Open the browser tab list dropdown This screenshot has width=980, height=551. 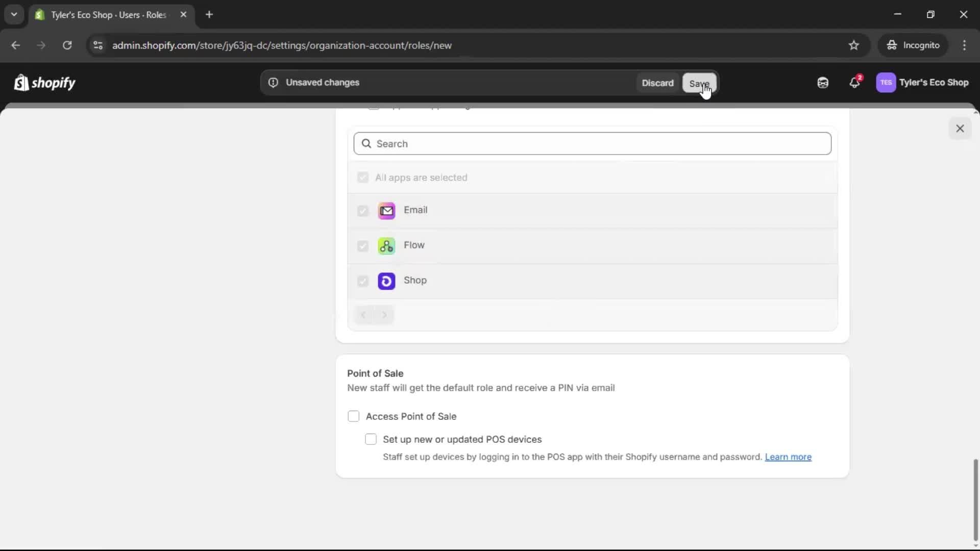coord(14,14)
